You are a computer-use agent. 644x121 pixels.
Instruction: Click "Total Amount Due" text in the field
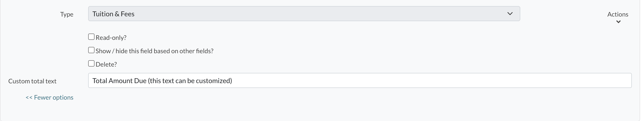(x=120, y=81)
